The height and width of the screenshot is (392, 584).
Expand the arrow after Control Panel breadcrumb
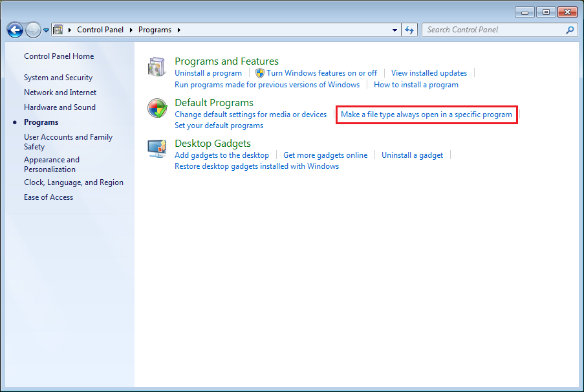(x=131, y=30)
